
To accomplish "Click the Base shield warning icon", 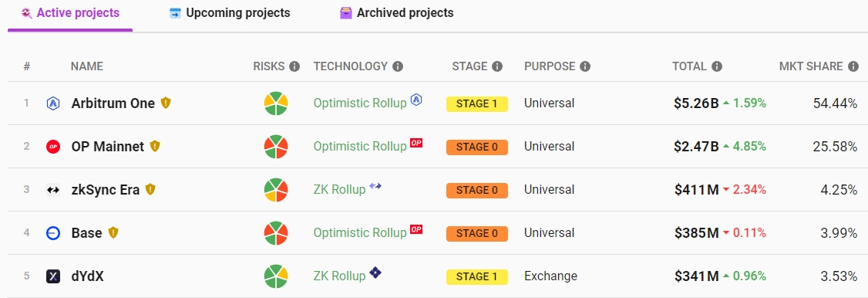I will coord(113,232).
